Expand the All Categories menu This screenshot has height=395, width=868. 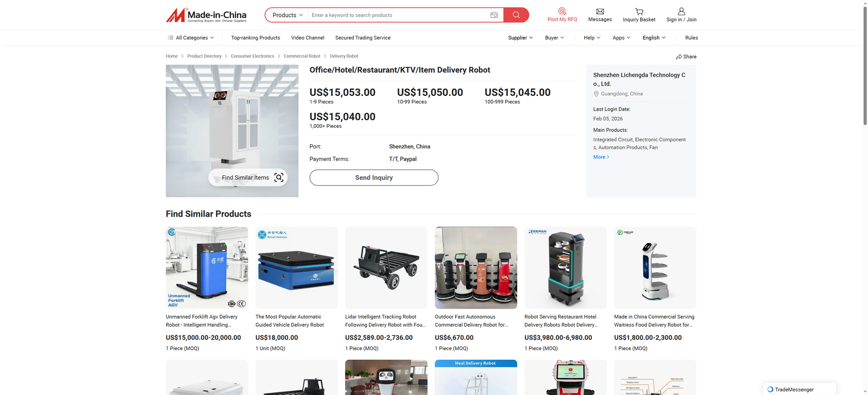click(x=191, y=38)
